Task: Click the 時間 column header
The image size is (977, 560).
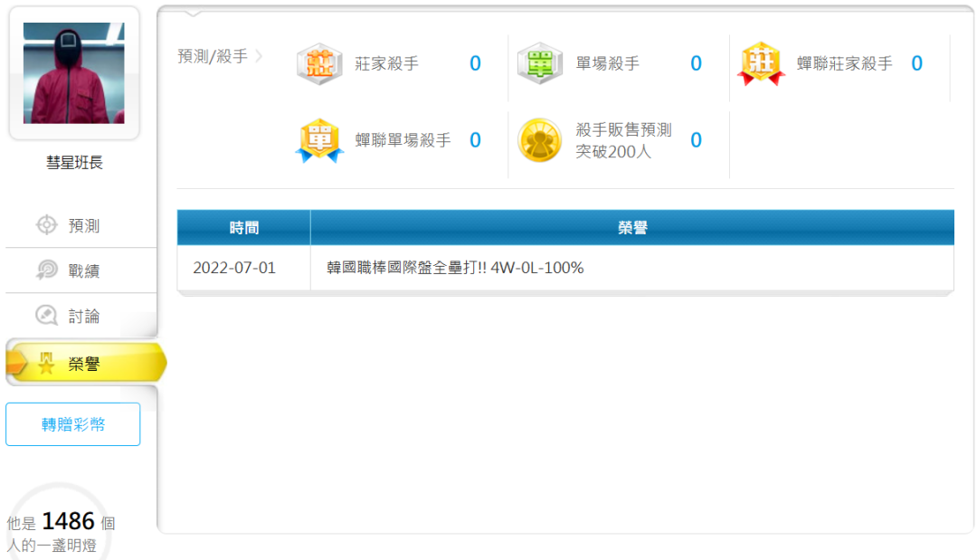Action: [243, 228]
